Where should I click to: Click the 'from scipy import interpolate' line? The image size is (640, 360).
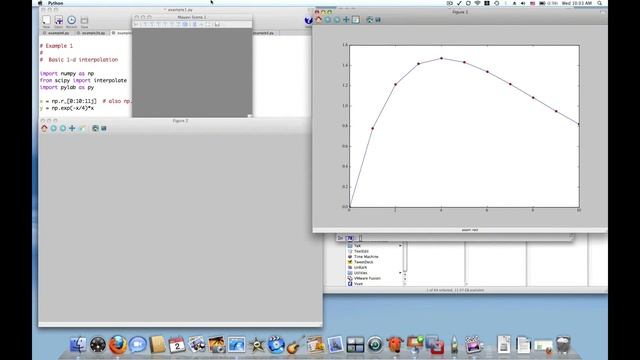click(83, 80)
